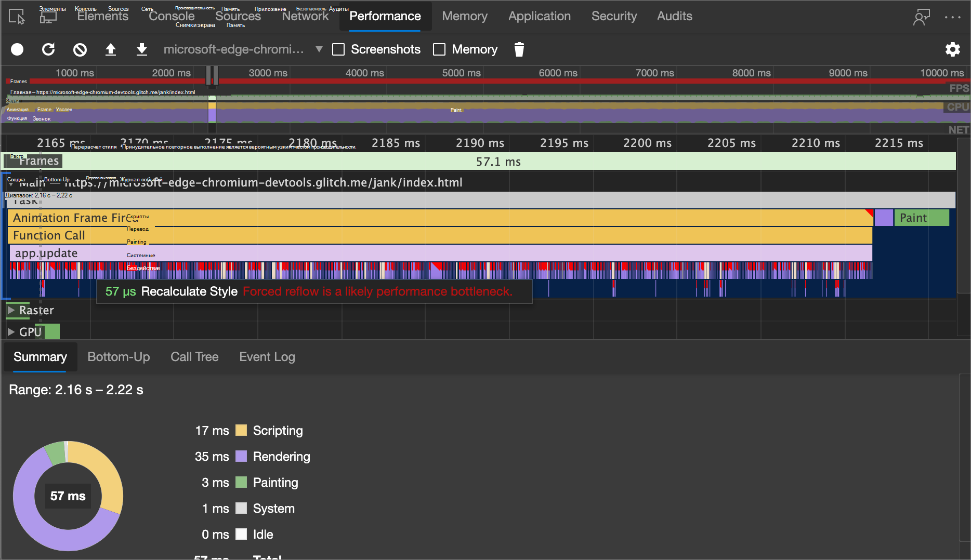Start recording with the Record button

coord(17,49)
